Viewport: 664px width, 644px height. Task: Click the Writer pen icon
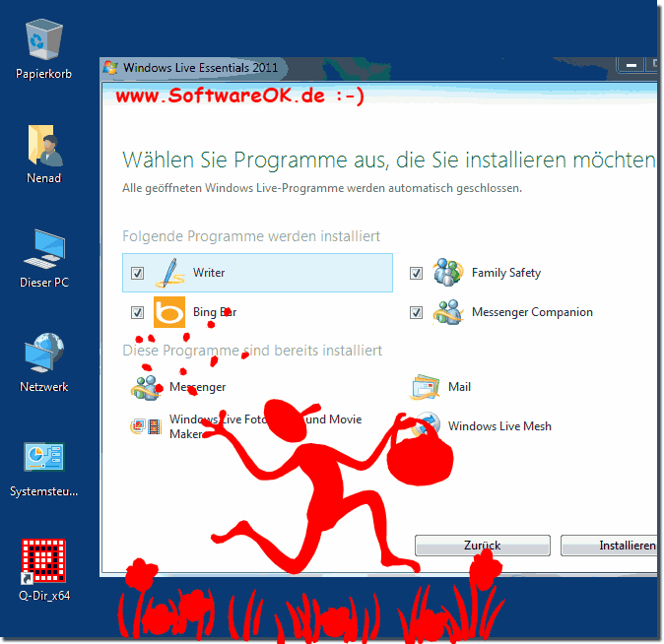tap(170, 273)
